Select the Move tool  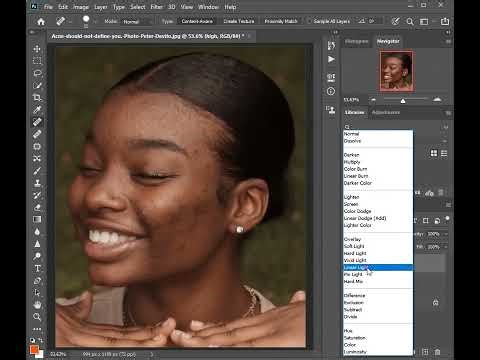pos(37,49)
